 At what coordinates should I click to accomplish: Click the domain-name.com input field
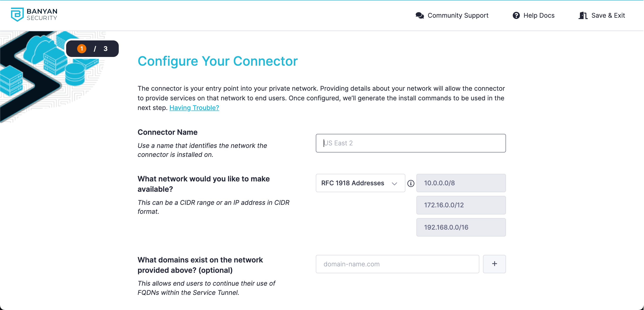pos(397,264)
